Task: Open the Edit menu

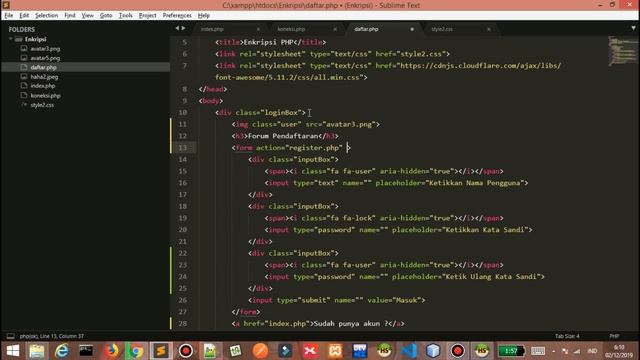Action: pyautogui.click(x=24, y=16)
